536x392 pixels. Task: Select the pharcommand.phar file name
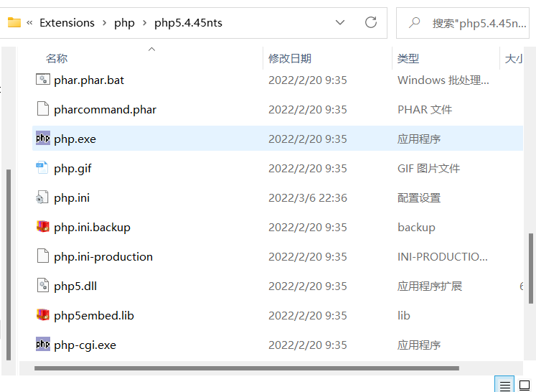click(105, 109)
